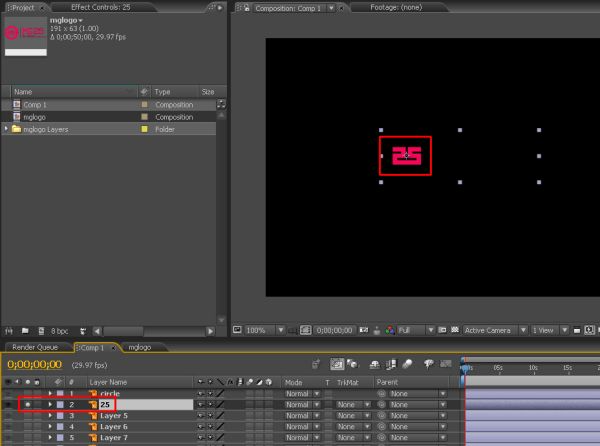This screenshot has height=446, width=600.
Task: Click the quality switch for layer 25
Action: tap(220, 404)
